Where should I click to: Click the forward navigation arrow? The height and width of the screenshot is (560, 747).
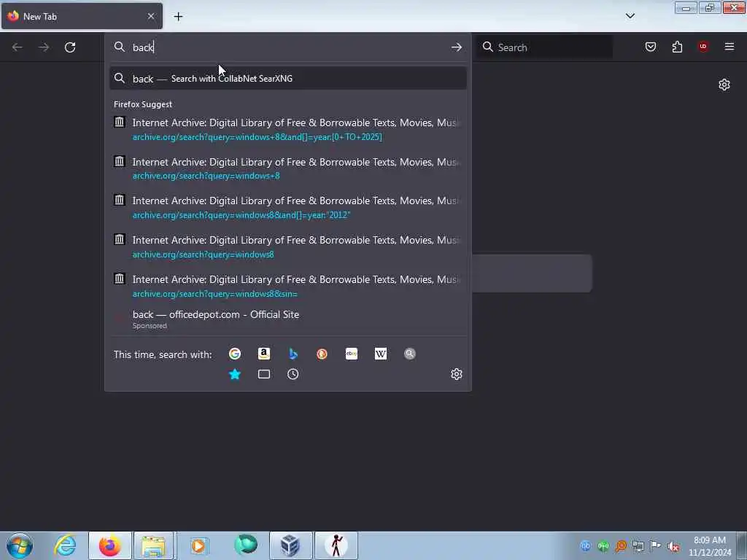coord(44,47)
